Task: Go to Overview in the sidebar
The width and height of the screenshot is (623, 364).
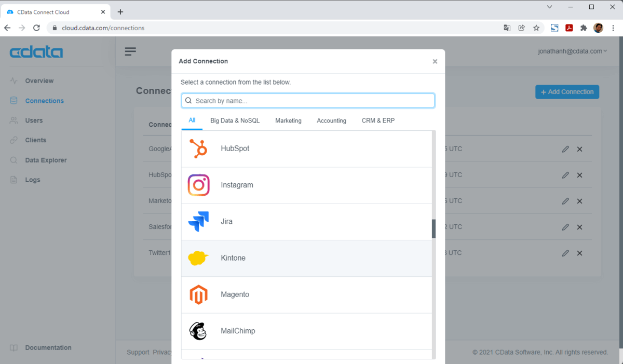Action: pyautogui.click(x=39, y=81)
